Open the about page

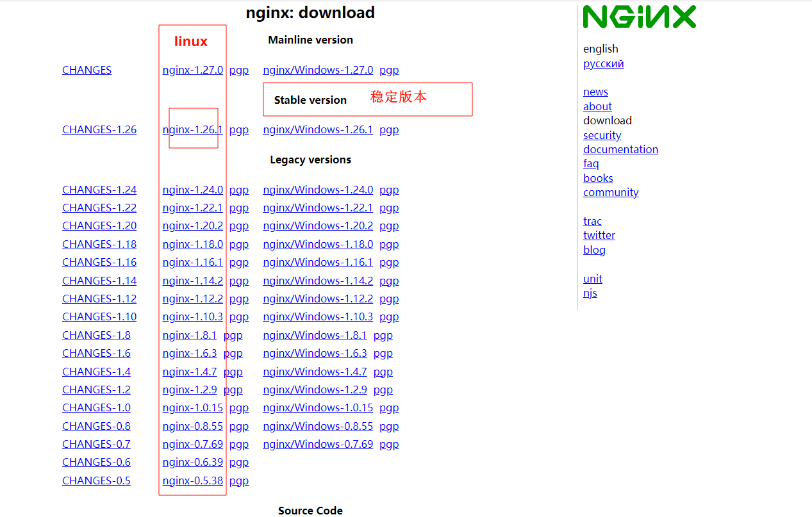tap(597, 106)
